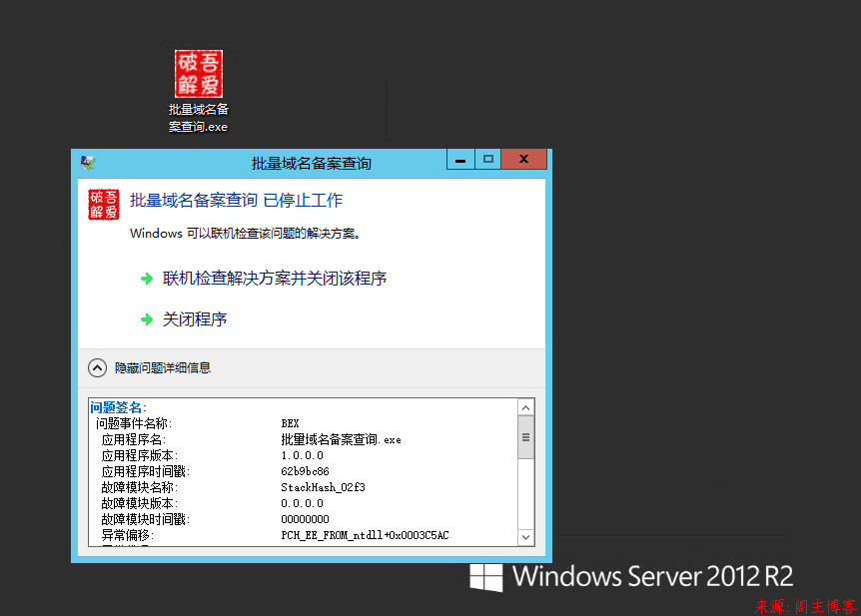The height and width of the screenshot is (616, 861).
Task: Select the 应用程序版本 value 1.0.0.0
Action: pos(302,455)
